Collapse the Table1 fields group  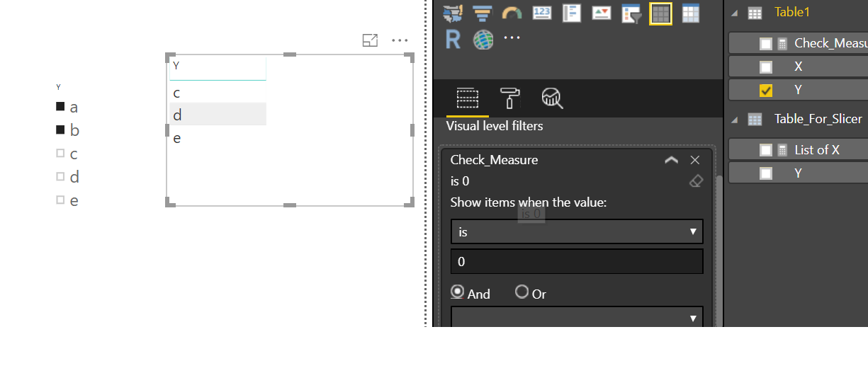coord(733,13)
